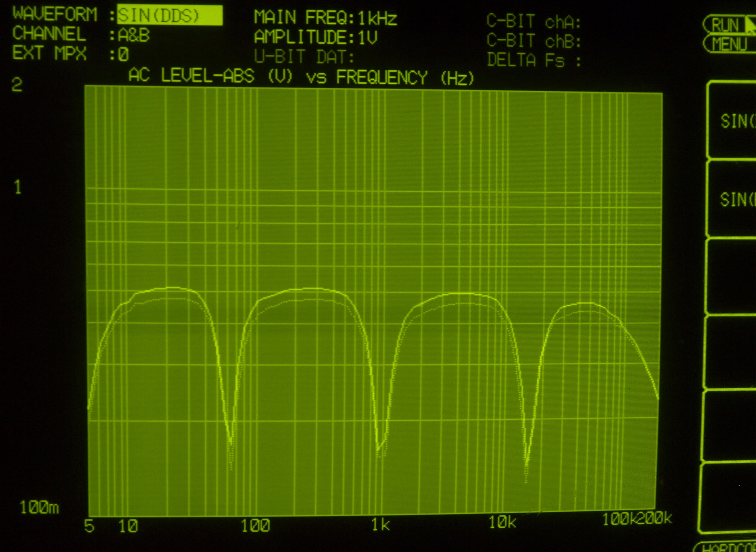Click the C-BIT chB field

[x=533, y=41]
